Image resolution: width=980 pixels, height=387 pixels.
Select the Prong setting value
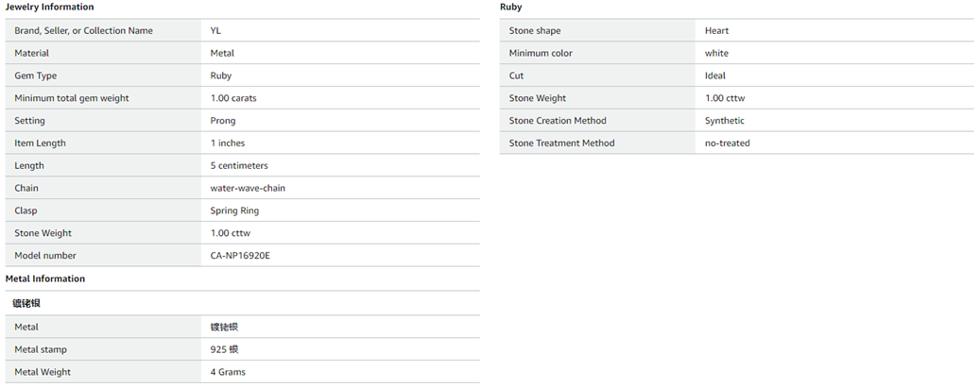pos(223,121)
